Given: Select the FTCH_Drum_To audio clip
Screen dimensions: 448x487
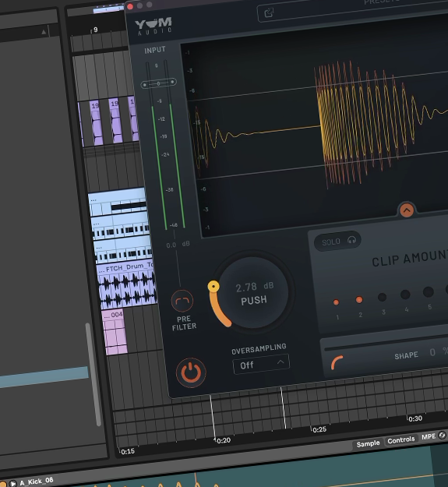Looking at the screenshot, I should click(128, 285).
